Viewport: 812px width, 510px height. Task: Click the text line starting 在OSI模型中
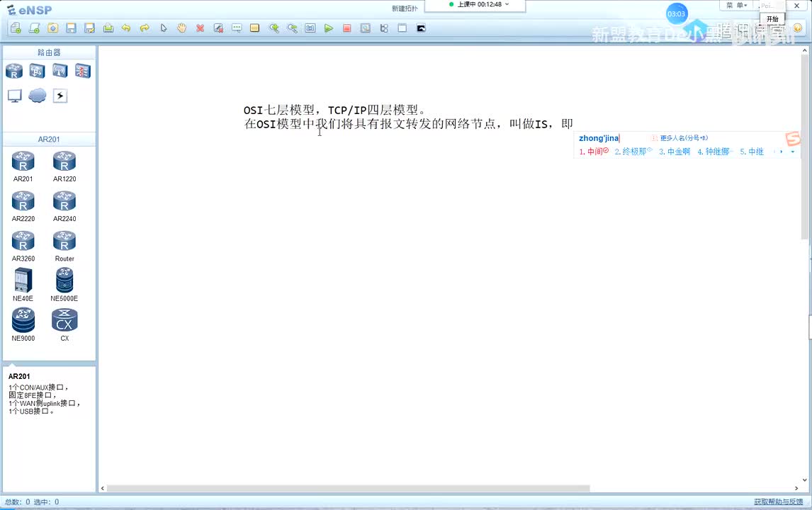point(408,124)
